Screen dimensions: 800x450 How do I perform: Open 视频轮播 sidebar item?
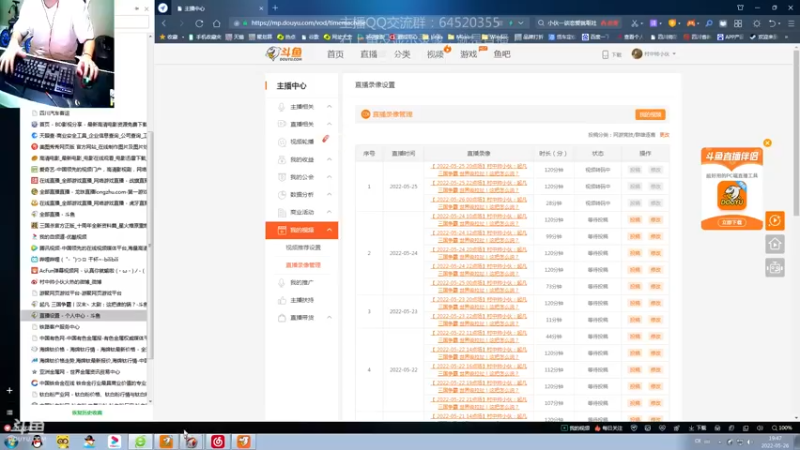point(302,142)
